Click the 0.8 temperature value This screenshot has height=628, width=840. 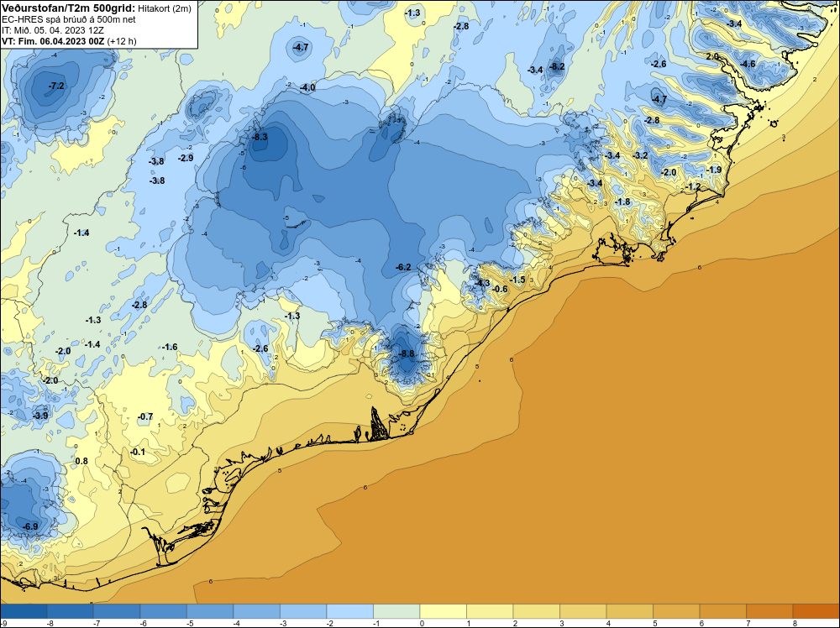(81, 461)
